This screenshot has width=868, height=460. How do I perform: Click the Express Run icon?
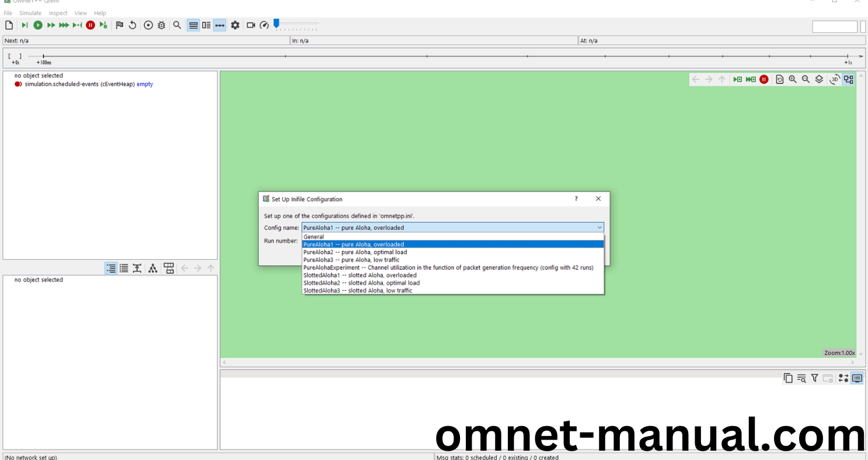click(64, 25)
